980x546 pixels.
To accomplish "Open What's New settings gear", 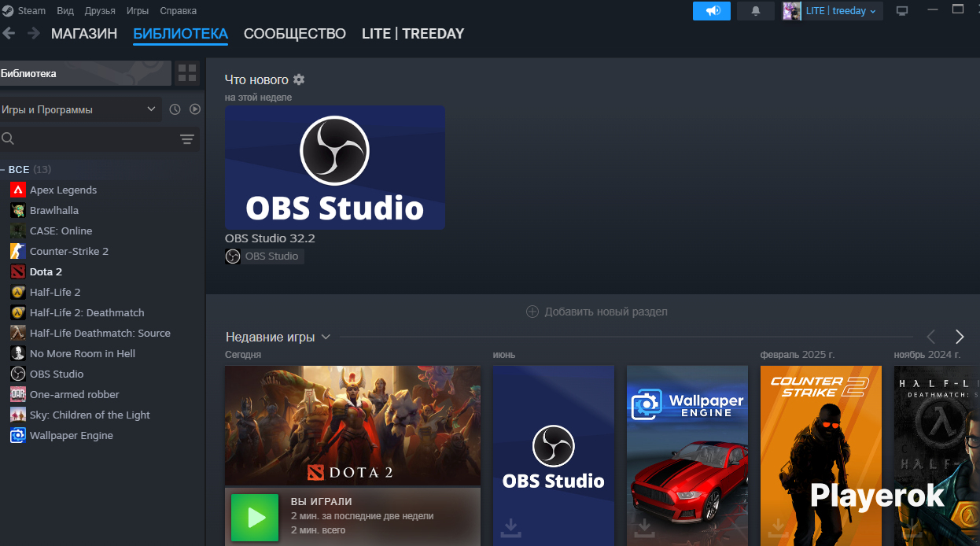I will [299, 79].
